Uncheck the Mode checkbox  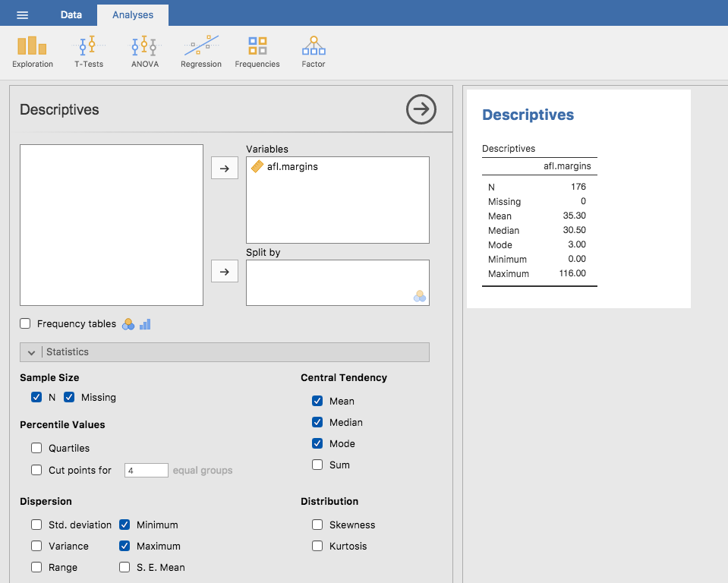pyautogui.click(x=317, y=443)
